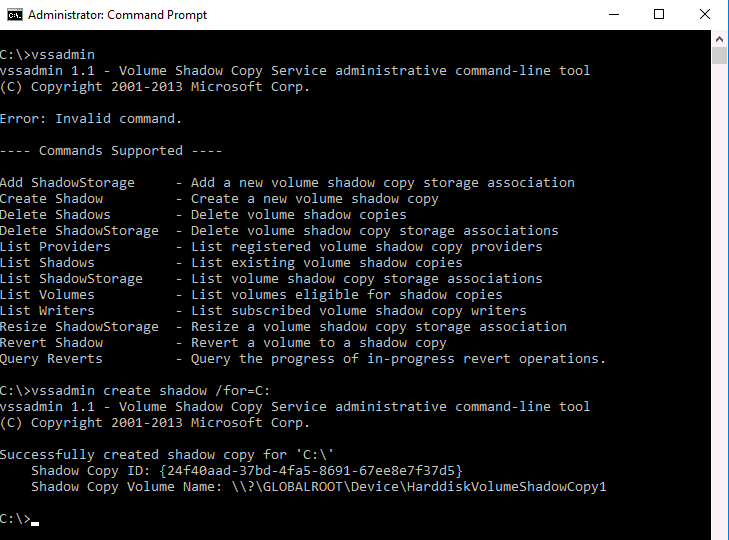729x540 pixels.
Task: Click the 'Query Reverts' command entry
Action: (x=51, y=359)
